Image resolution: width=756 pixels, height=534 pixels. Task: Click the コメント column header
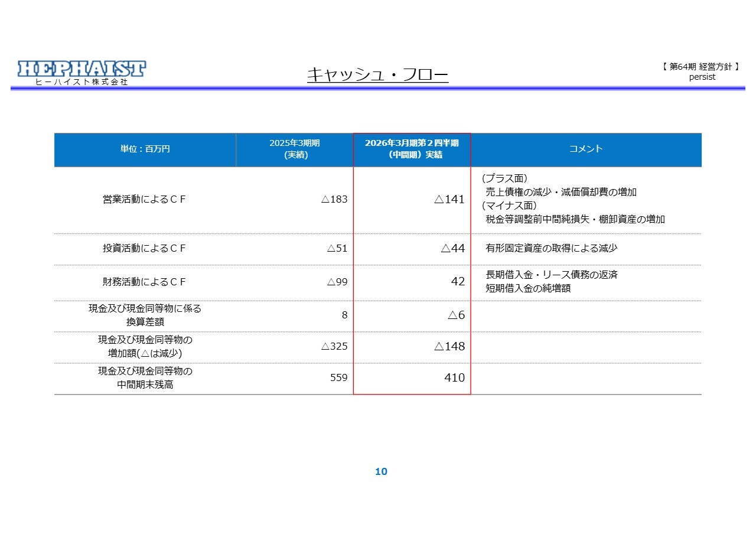click(585, 149)
